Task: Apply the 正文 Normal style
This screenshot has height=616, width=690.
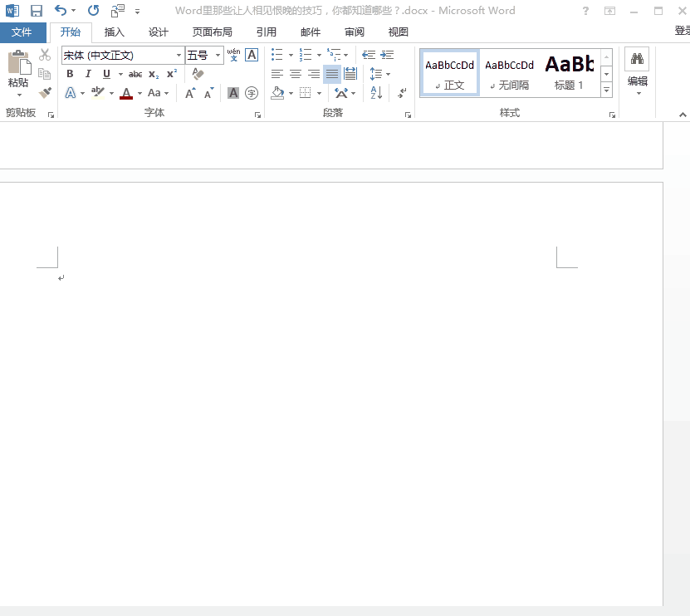Action: click(x=449, y=73)
